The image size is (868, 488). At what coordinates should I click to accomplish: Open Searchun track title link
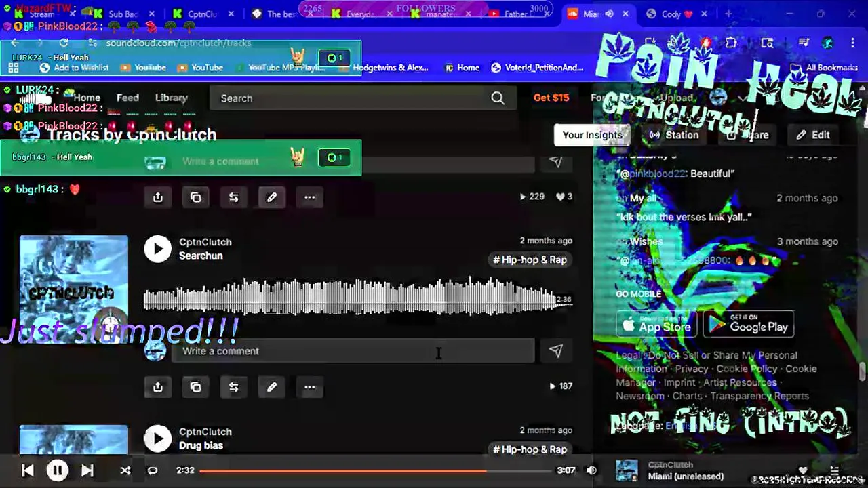(x=201, y=256)
